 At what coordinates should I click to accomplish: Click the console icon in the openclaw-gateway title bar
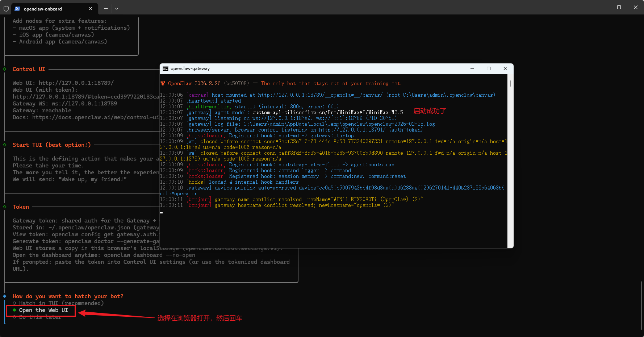166,68
